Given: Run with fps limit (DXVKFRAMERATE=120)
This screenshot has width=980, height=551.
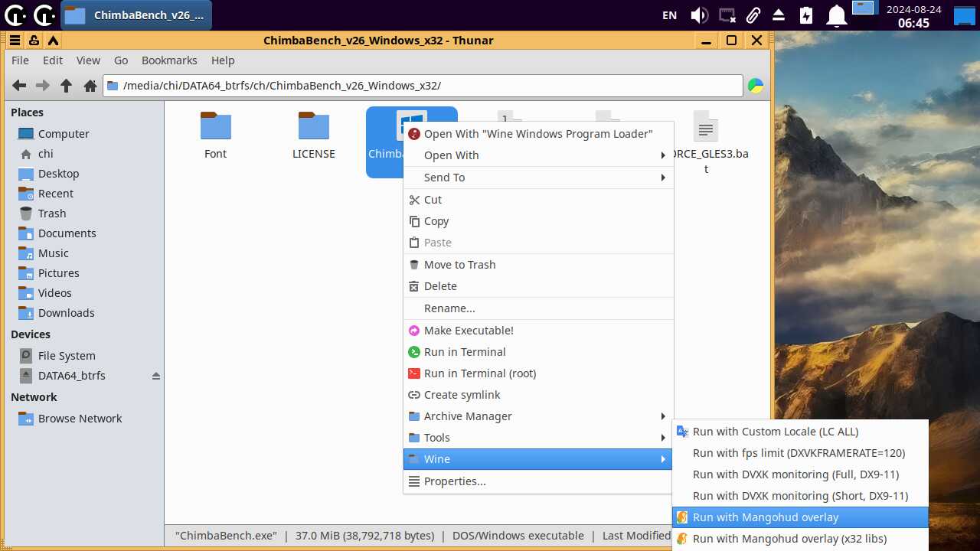Looking at the screenshot, I should [x=800, y=453].
